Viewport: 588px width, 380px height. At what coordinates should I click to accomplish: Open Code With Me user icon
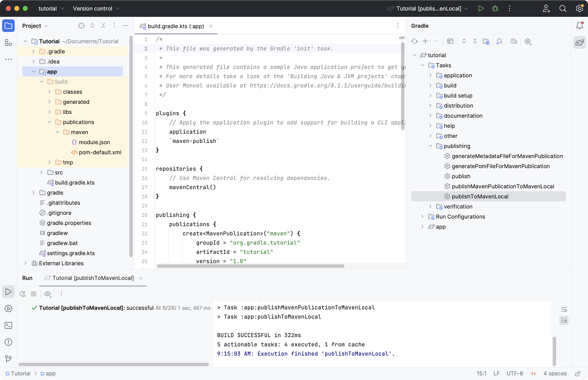[x=546, y=8]
